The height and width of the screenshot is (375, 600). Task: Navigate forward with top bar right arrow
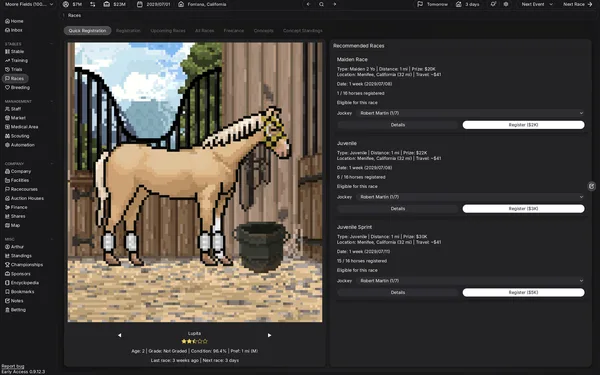334,4
